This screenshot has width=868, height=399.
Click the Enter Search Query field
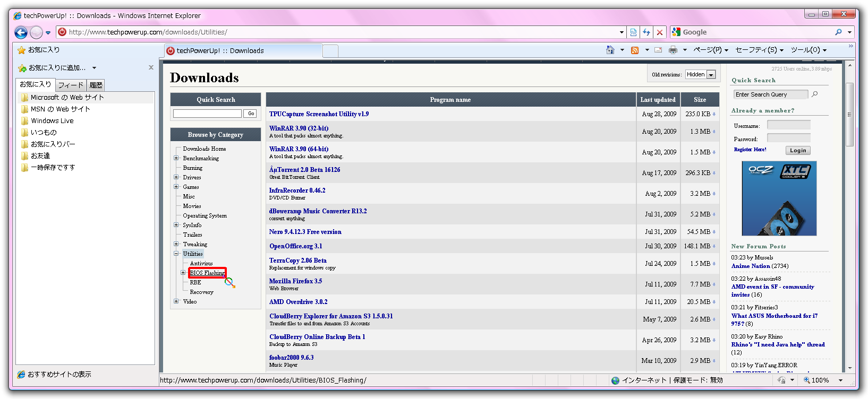pos(771,94)
